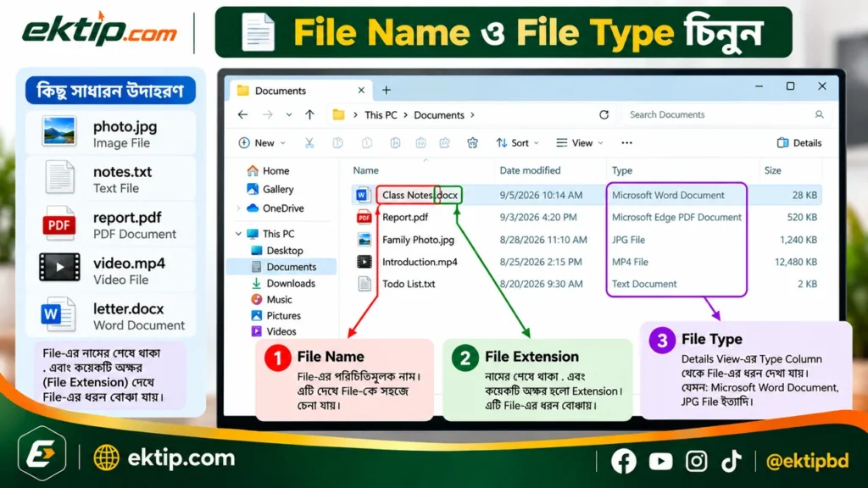Open Gallery in navigation pane
Screen dimensions: 868x488
pyautogui.click(x=270, y=189)
